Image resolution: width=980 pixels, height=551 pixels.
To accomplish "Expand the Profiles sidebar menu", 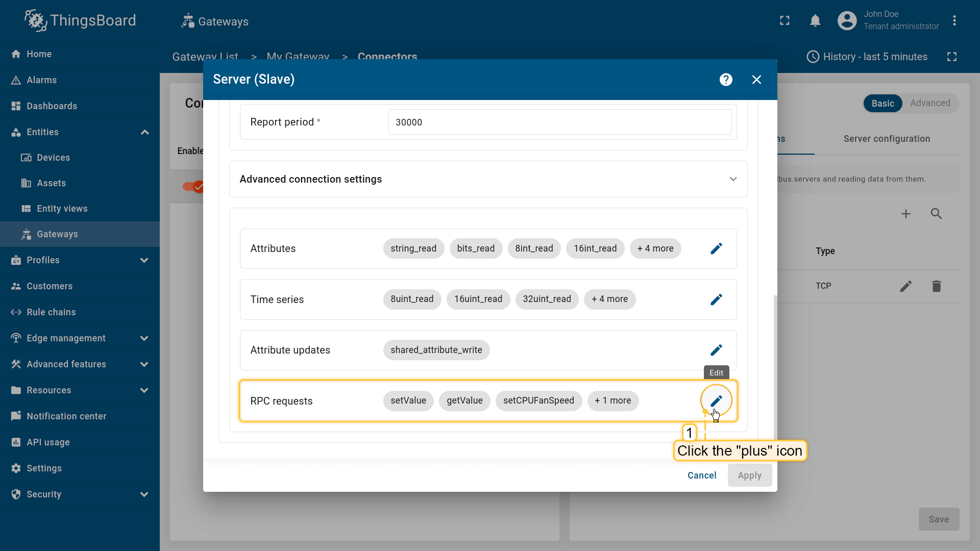I will tap(144, 260).
